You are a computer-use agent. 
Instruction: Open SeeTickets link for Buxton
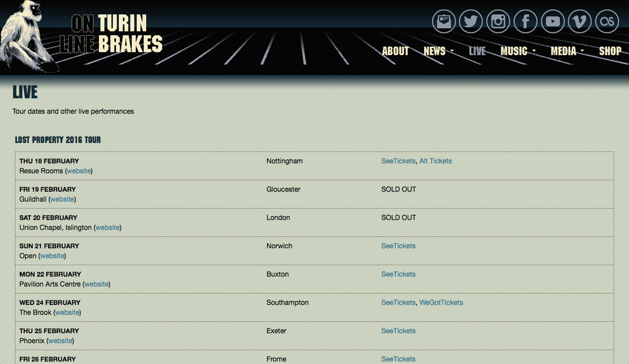[398, 274]
